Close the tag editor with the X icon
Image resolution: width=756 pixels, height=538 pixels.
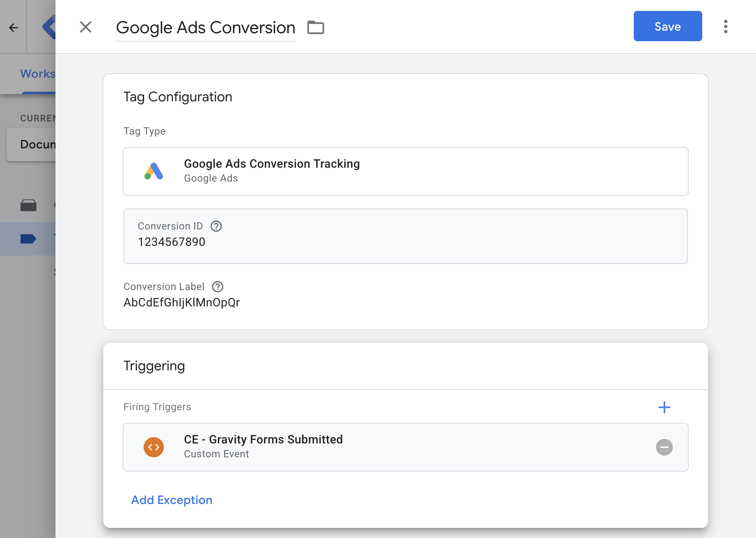pos(86,27)
